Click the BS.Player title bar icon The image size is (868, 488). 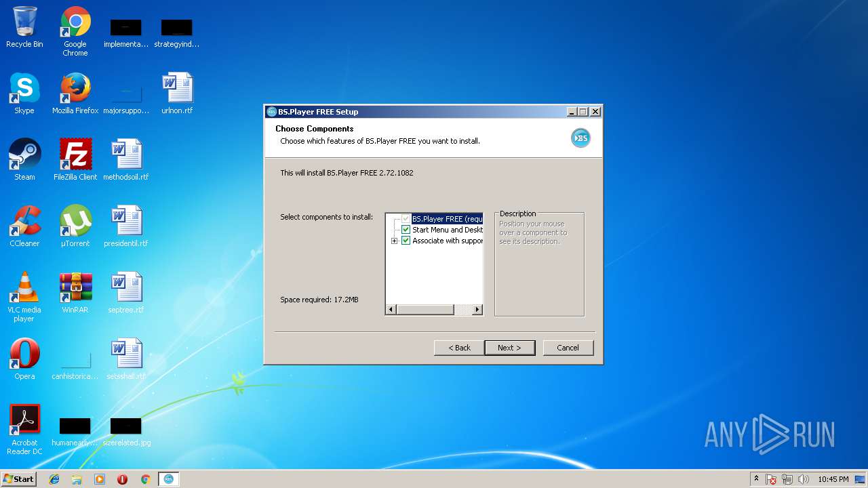coord(272,112)
